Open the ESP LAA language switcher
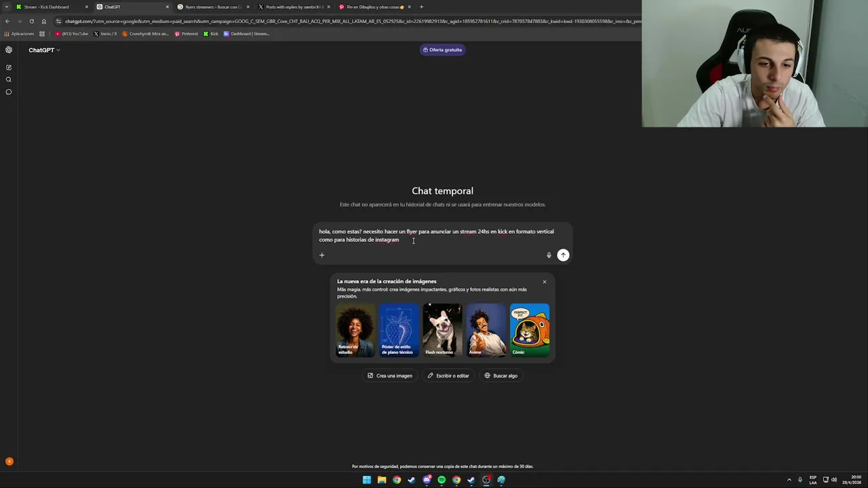The image size is (868, 488). tap(813, 480)
